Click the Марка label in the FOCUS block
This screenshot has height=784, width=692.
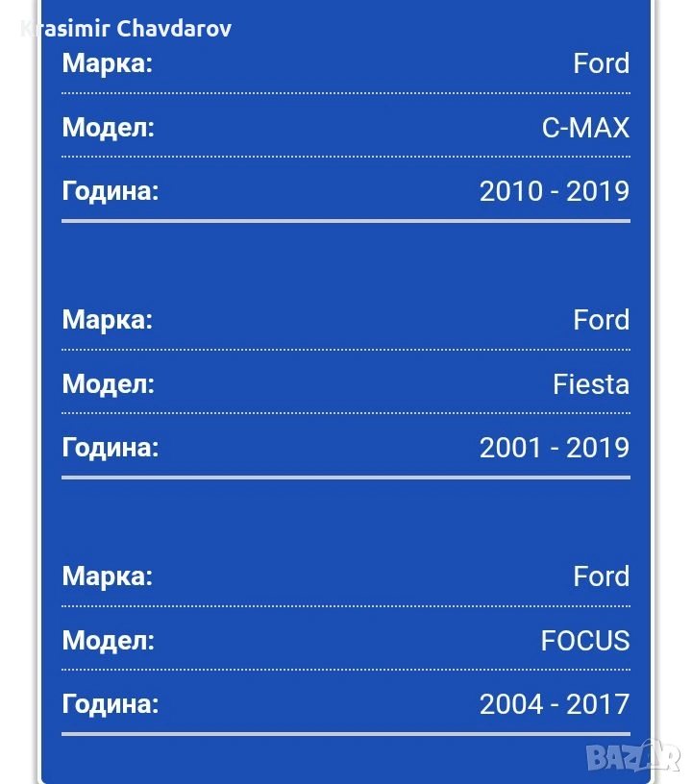point(108,576)
